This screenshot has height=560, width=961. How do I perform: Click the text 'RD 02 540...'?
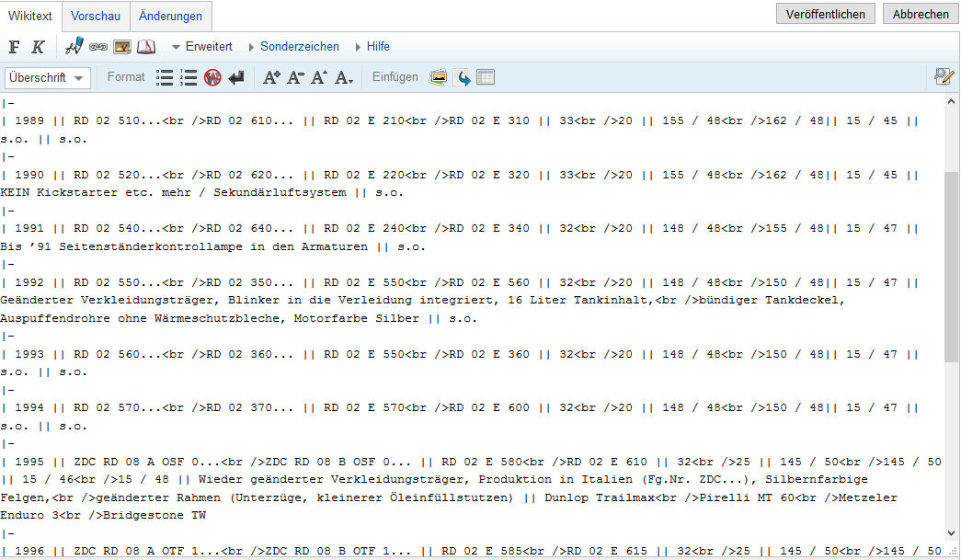tap(118, 229)
